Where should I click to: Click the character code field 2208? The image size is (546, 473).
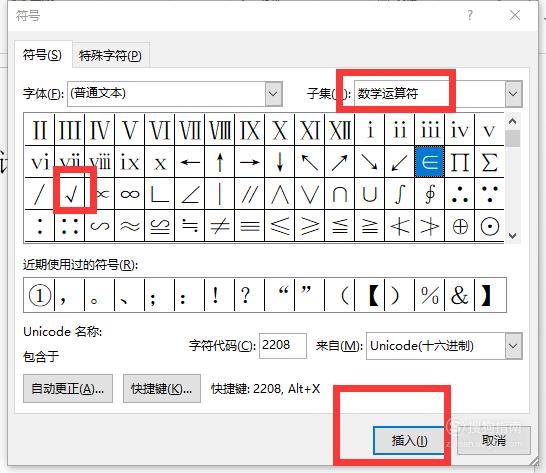point(283,346)
